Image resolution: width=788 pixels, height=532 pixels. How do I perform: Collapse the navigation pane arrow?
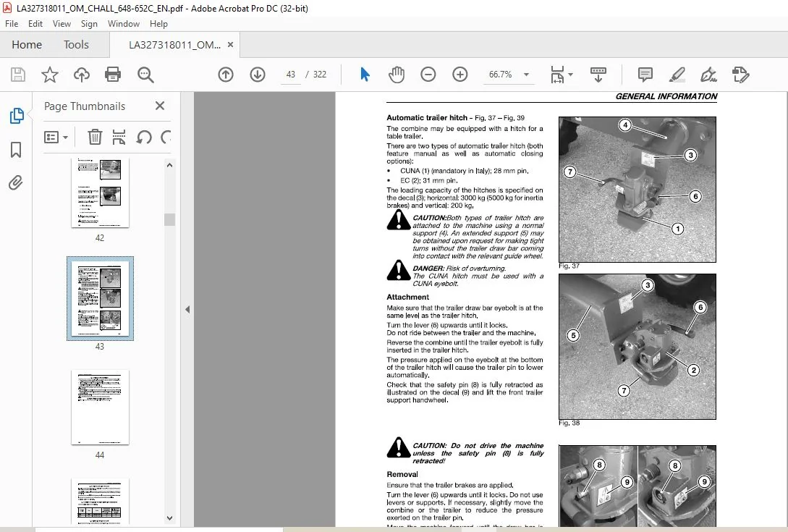pos(187,310)
